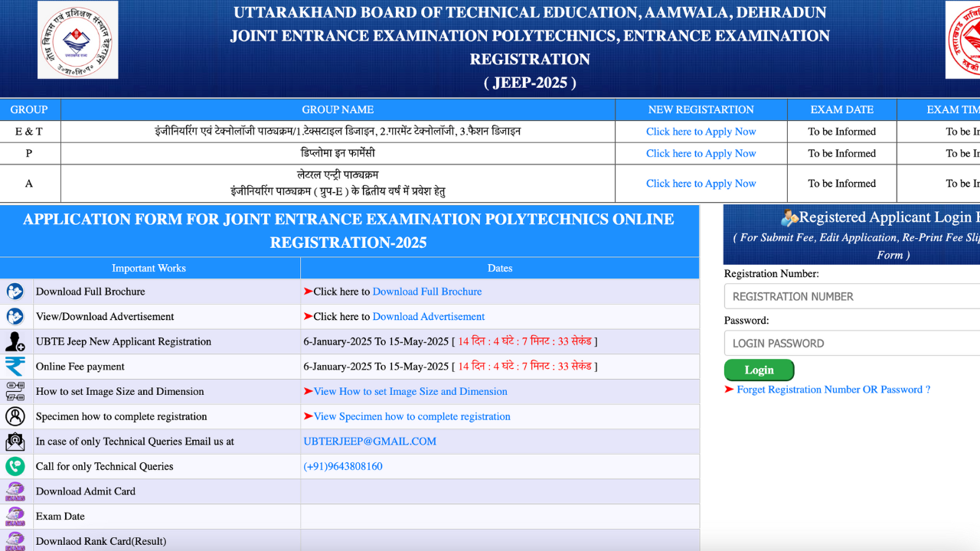
Task: Click the exam icon beside Download Rank Card
Action: tap(15, 541)
